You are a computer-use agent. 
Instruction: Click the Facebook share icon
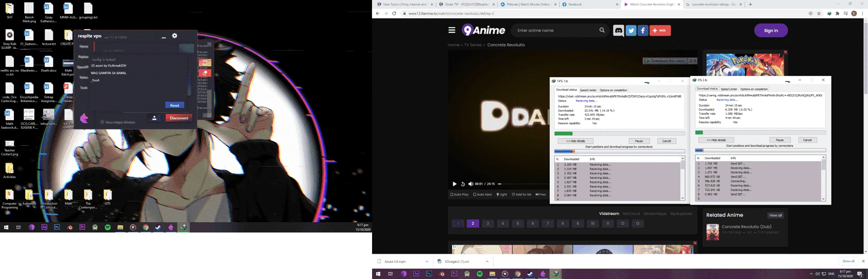pyautogui.click(x=643, y=30)
